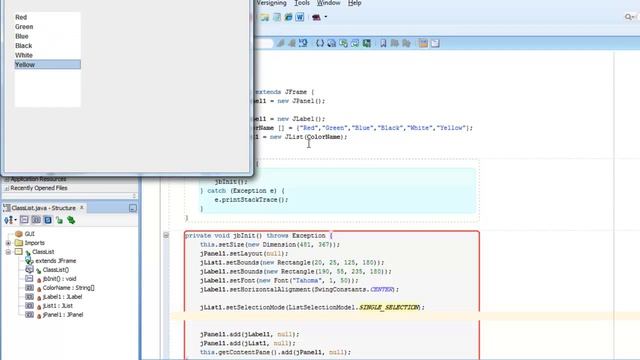Select the jbInit() : void node
The width and height of the screenshot is (640, 360).
tap(60, 279)
